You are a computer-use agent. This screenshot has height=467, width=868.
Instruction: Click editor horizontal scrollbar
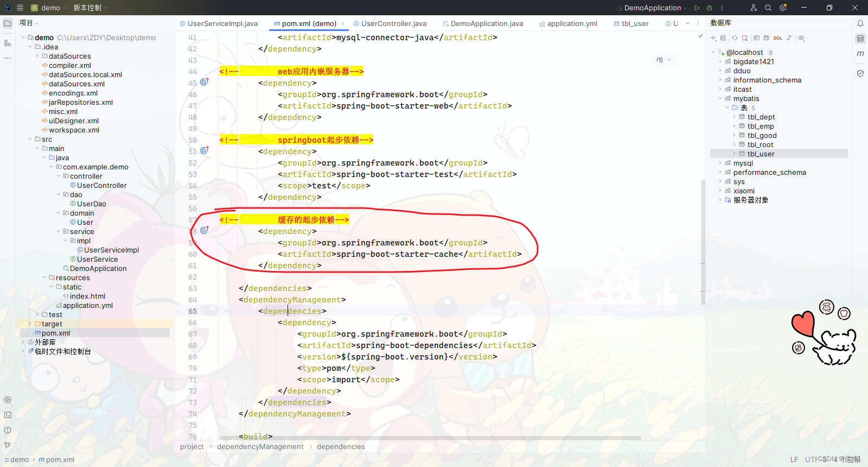point(430,438)
